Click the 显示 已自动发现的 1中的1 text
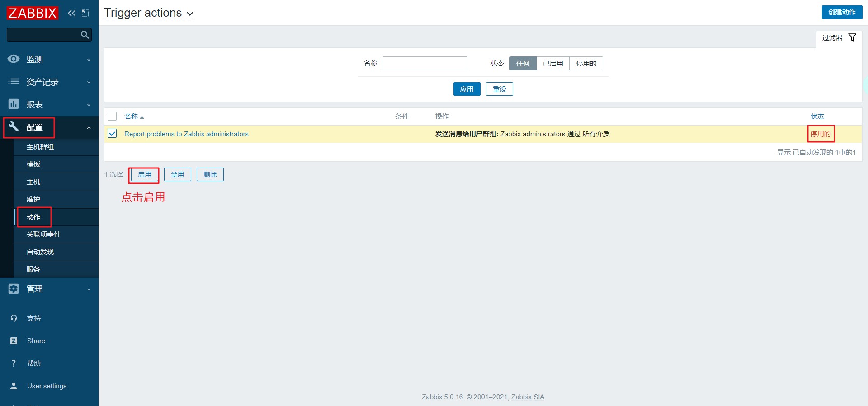 click(x=816, y=153)
